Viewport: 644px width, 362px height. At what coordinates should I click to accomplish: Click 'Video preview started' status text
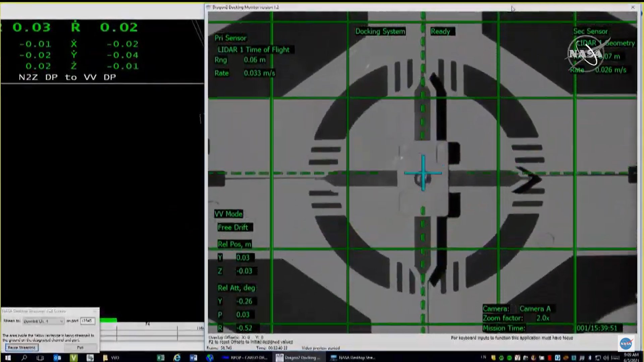click(x=321, y=348)
